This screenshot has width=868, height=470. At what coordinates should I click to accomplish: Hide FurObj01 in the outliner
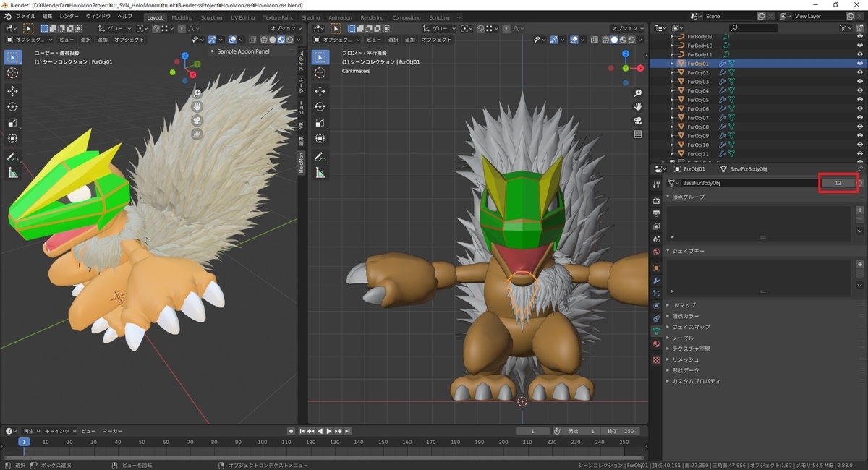click(860, 64)
